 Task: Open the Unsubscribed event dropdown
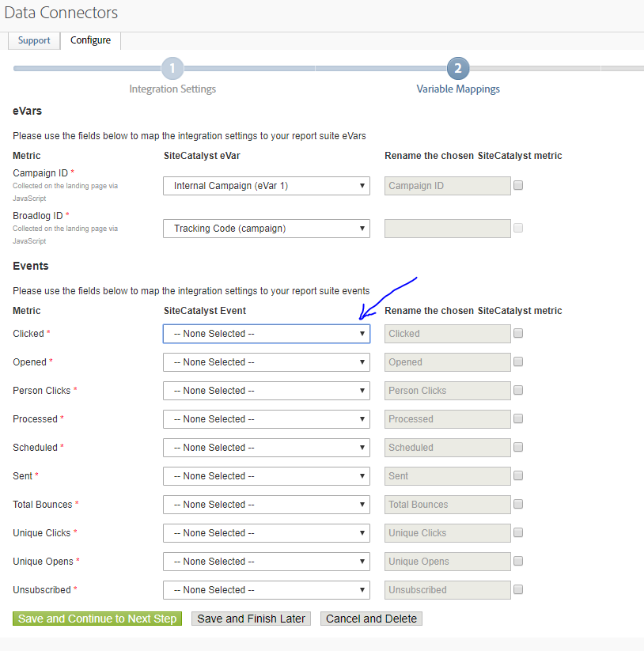click(267, 590)
